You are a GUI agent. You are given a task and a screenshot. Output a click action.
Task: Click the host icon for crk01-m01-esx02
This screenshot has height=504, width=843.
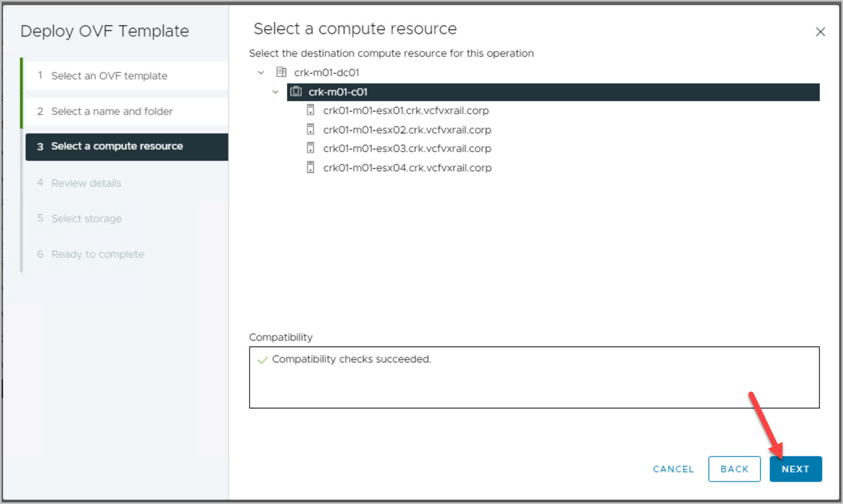[x=310, y=130]
